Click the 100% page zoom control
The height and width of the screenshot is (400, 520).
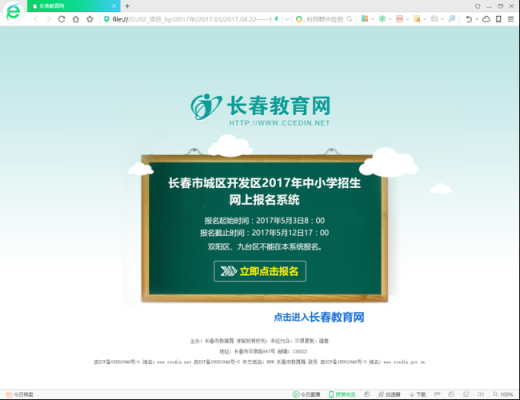(x=503, y=394)
